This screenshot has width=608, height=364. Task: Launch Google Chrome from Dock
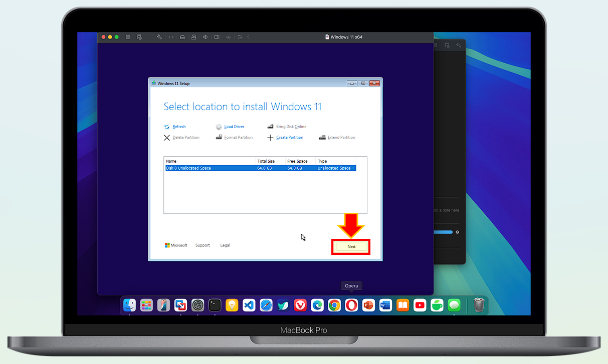pyautogui.click(x=334, y=305)
